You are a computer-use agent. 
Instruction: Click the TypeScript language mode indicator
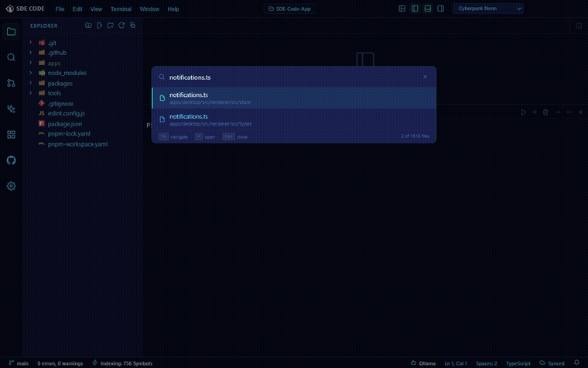(518, 363)
